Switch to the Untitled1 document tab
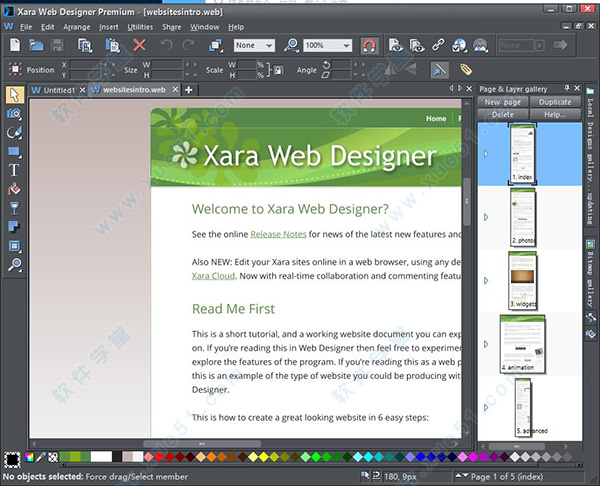 pyautogui.click(x=59, y=90)
